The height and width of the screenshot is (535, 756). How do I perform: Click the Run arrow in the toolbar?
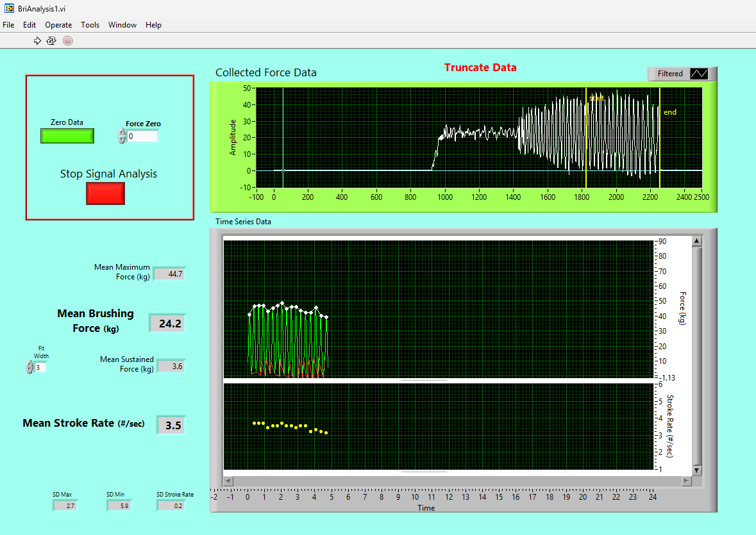(x=37, y=41)
